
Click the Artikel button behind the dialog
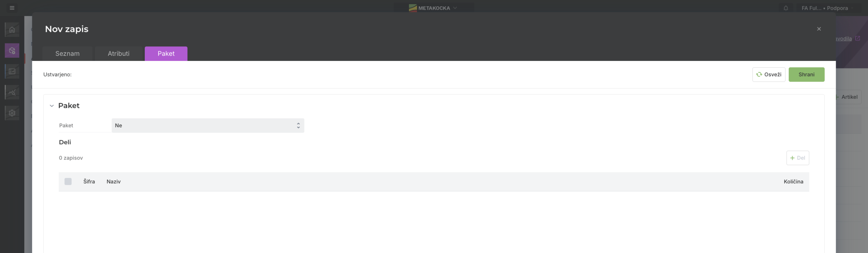click(848, 97)
